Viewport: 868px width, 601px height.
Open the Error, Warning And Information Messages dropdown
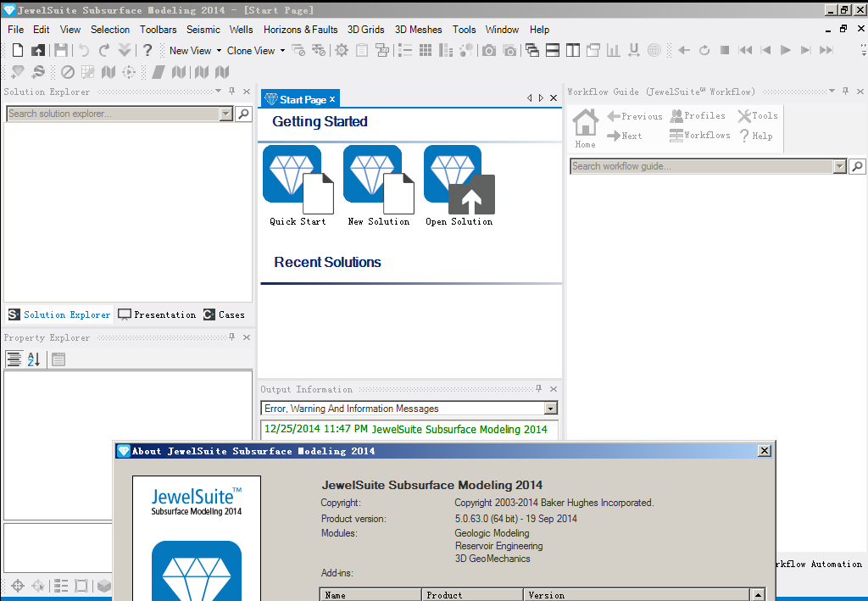(550, 409)
